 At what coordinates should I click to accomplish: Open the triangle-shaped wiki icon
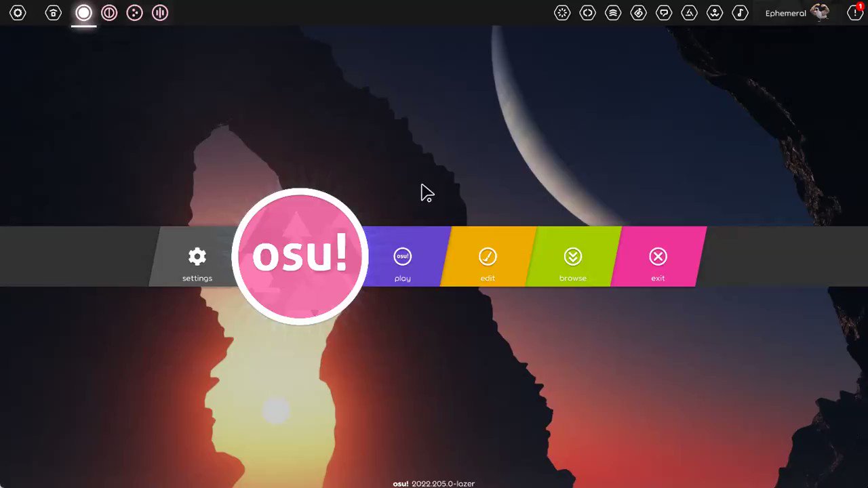pyautogui.click(x=689, y=13)
